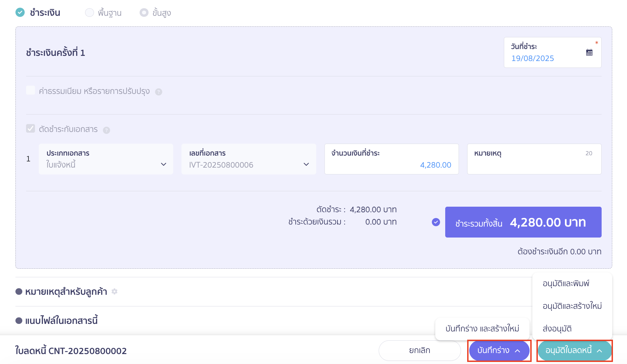Viewport: 627px width, 364px height.
Task: Click the บันทึกร่าง button
Action: [x=499, y=350]
